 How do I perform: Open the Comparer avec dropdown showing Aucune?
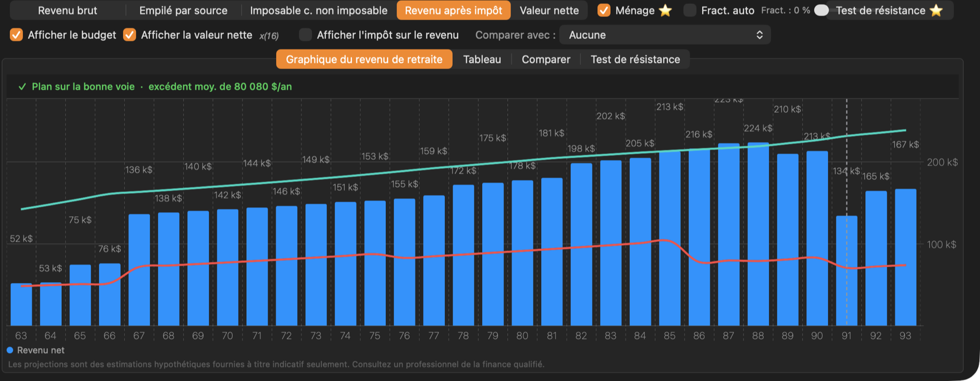(665, 35)
